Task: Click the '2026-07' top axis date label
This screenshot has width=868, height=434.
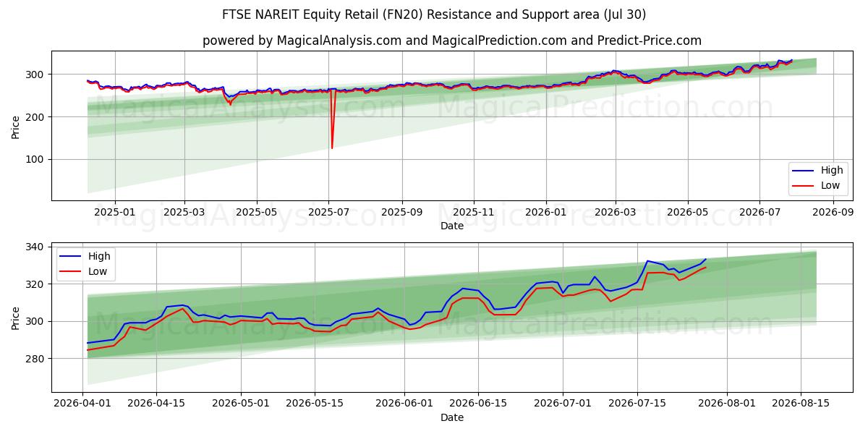Action: 759,212
